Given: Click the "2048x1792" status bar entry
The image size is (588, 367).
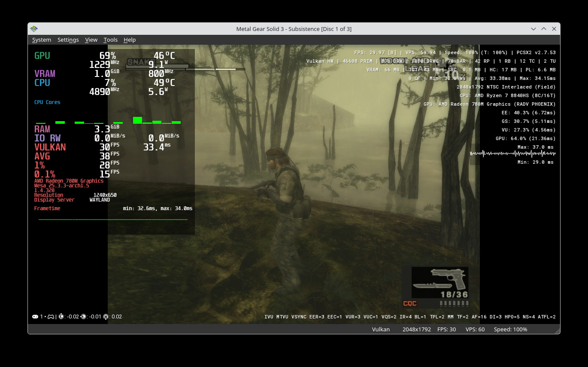Looking at the screenshot, I should click(417, 329).
